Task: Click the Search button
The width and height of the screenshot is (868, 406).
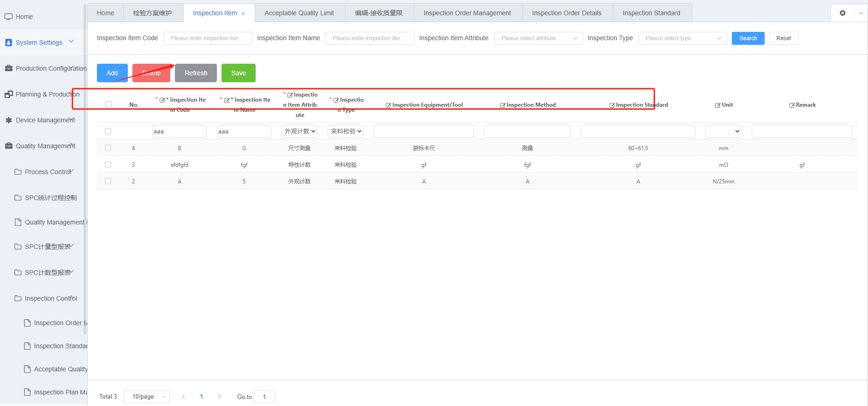Action: [748, 38]
